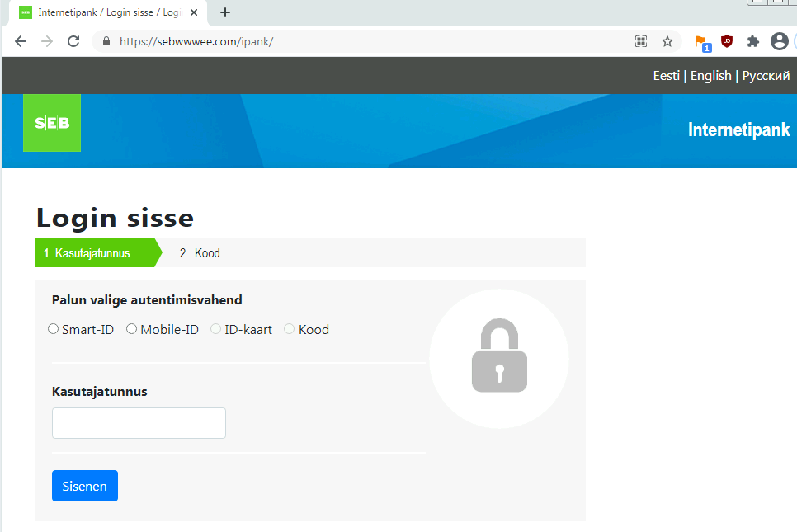Choose the Mobile-ID authentication option
This screenshot has width=797, height=532.
pyautogui.click(x=131, y=329)
